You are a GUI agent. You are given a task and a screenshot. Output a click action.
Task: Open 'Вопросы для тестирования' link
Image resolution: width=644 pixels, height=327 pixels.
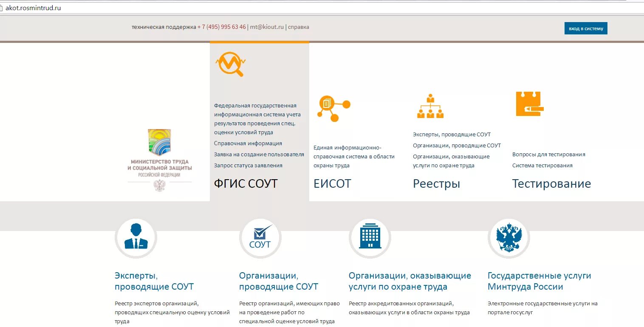coord(549,155)
